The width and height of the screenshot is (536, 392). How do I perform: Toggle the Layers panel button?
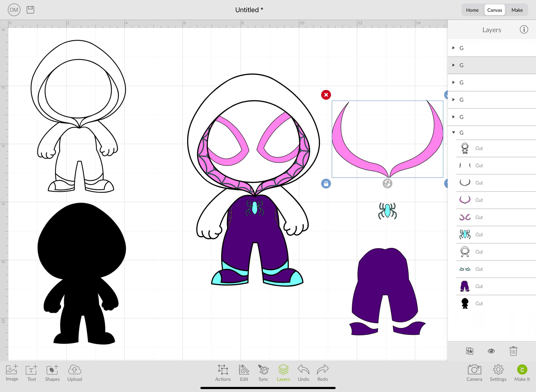tap(283, 373)
